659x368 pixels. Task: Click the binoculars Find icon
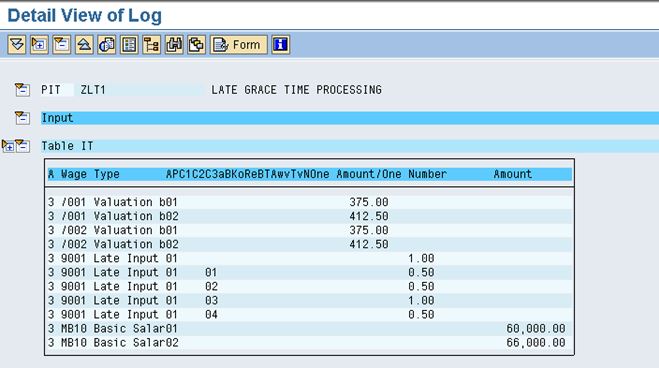click(x=174, y=45)
